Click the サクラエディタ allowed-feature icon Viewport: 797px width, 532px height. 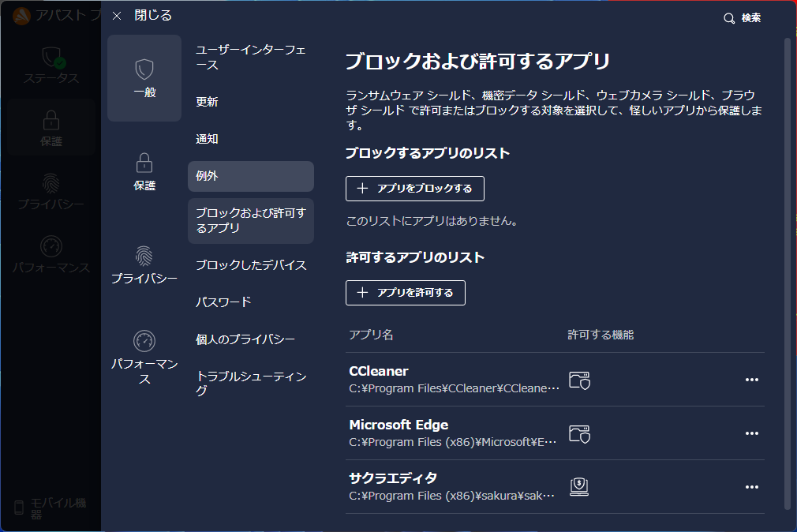[x=579, y=487]
